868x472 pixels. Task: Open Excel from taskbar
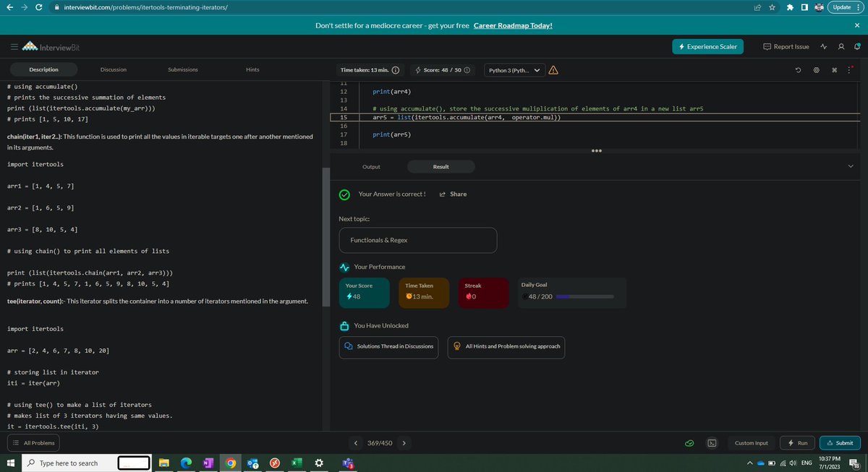[x=297, y=463]
